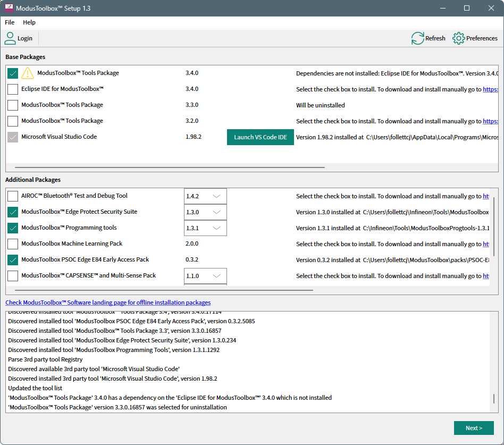Click Additional Packages vertical scrollbar
Screen dimensions: 504x445
point(494,226)
